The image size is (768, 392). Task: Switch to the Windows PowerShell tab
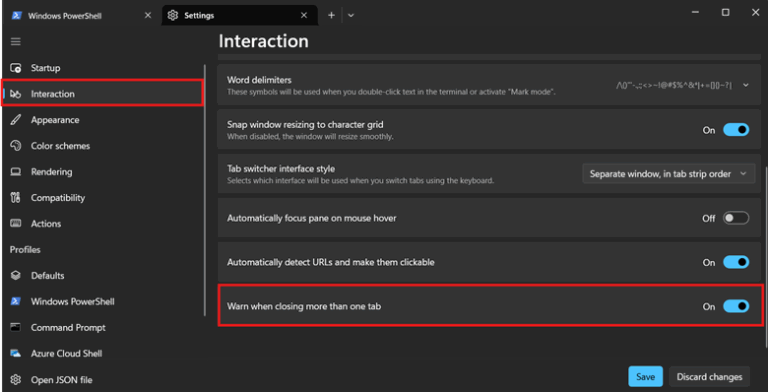[x=82, y=16]
